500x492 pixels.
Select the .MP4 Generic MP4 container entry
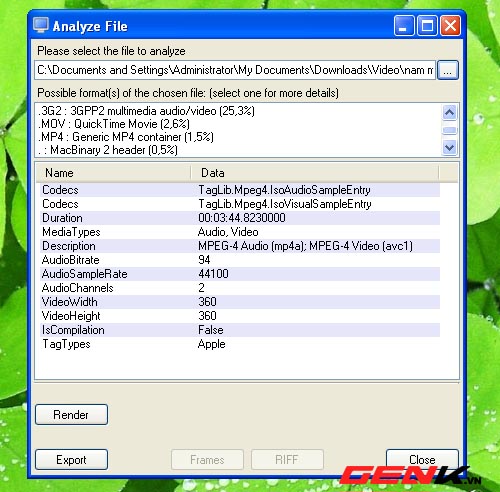click(125, 137)
